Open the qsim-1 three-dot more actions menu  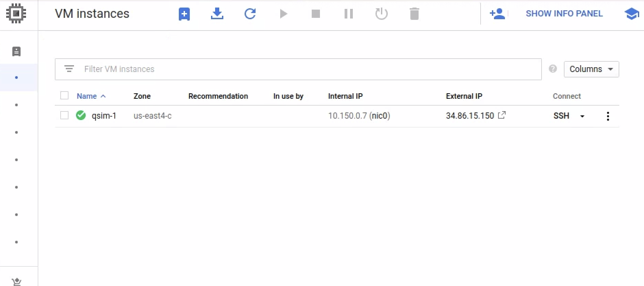[x=608, y=116]
